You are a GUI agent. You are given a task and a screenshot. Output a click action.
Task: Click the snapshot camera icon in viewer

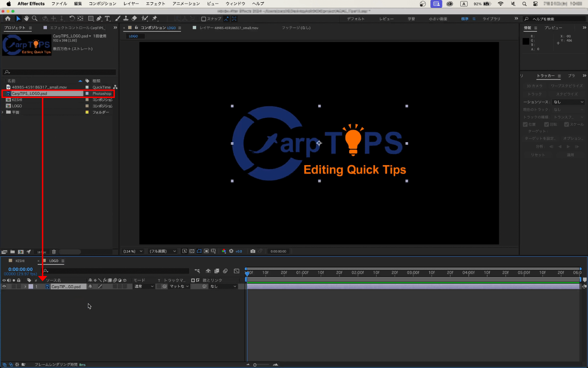tap(253, 251)
